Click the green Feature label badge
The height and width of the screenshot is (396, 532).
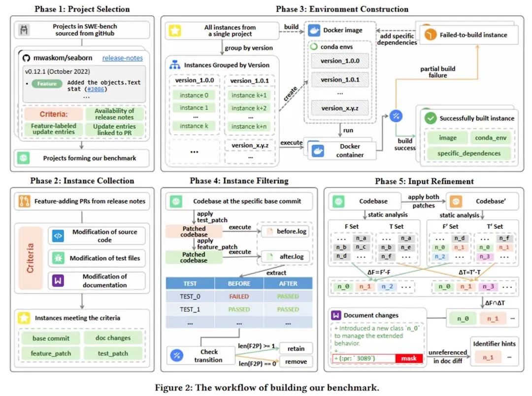coord(47,84)
